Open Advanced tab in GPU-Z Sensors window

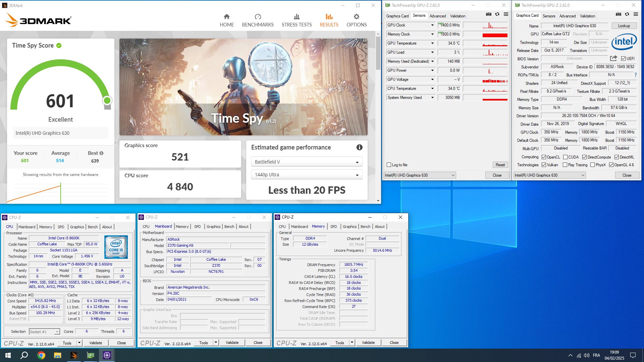[438, 16]
